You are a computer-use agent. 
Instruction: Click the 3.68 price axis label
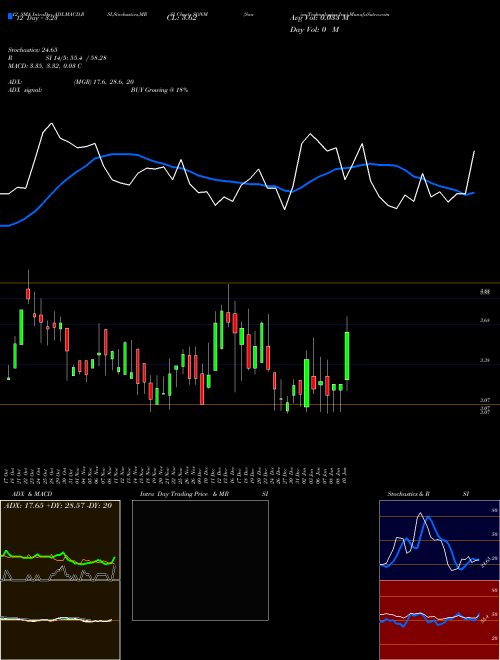[484, 320]
